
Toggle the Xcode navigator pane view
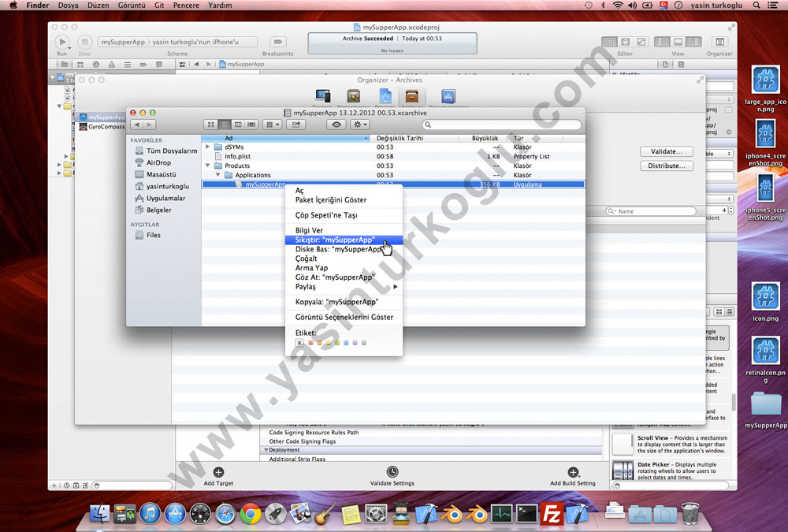(662, 42)
